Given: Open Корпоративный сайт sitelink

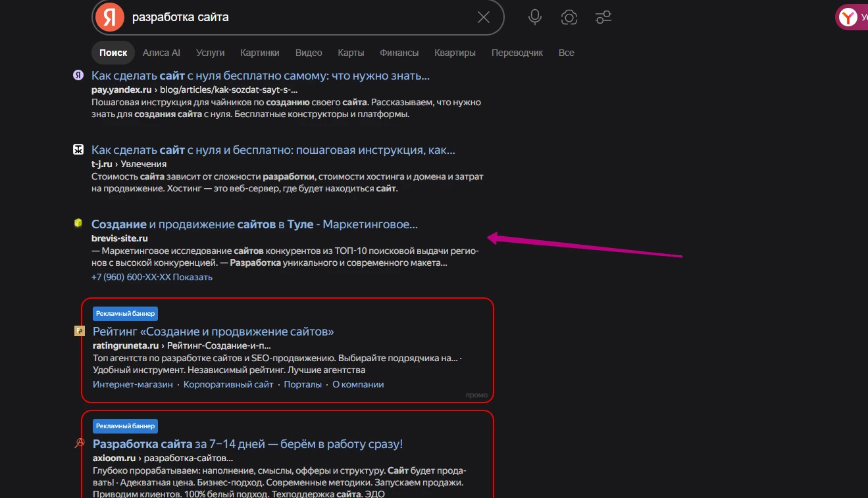Looking at the screenshot, I should coord(228,384).
